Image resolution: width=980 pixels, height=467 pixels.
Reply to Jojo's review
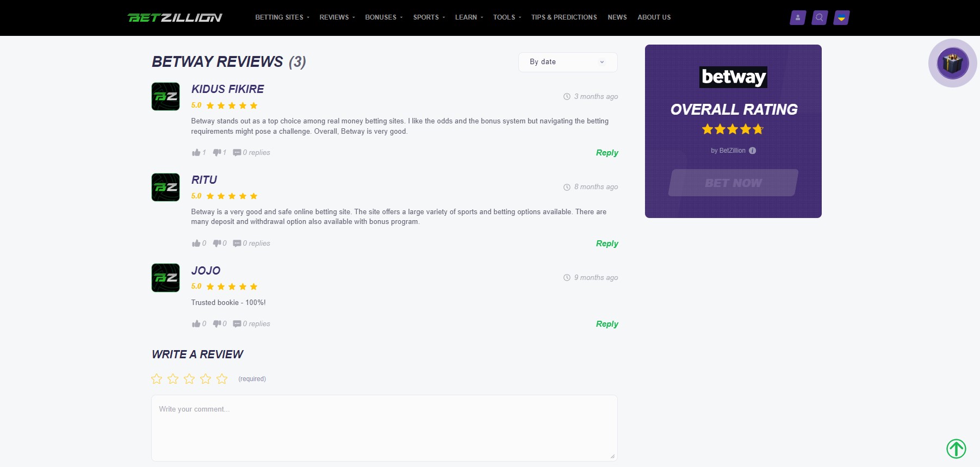[x=607, y=324]
